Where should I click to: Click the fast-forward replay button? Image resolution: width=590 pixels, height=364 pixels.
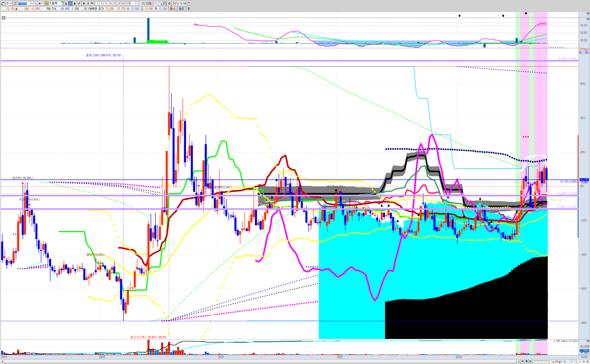pyautogui.click(x=530, y=361)
